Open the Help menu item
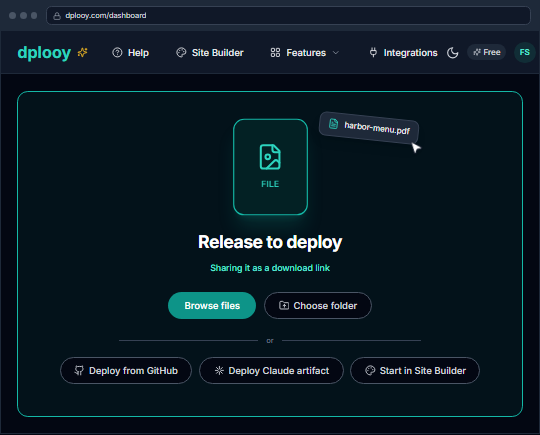The height and width of the screenshot is (435, 540). [x=131, y=53]
